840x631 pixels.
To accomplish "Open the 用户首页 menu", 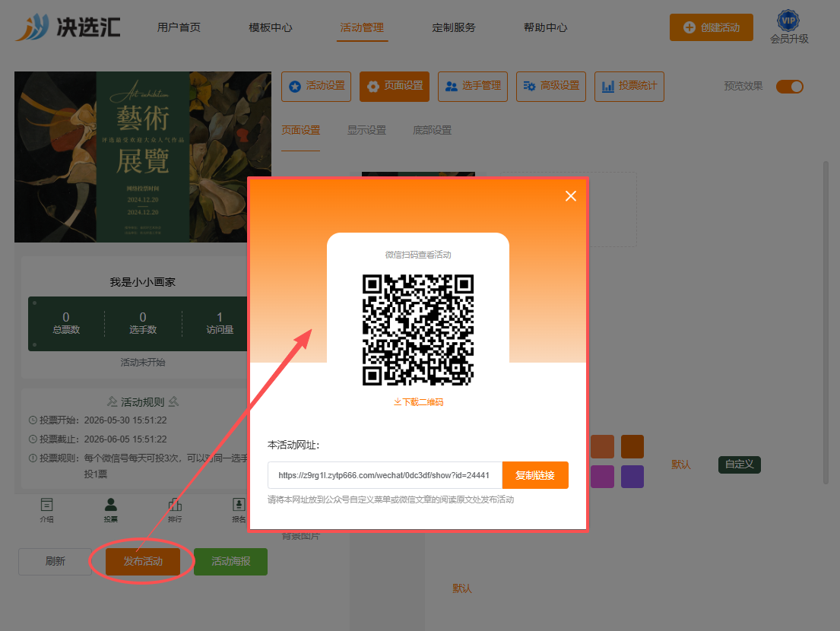I will (x=179, y=27).
